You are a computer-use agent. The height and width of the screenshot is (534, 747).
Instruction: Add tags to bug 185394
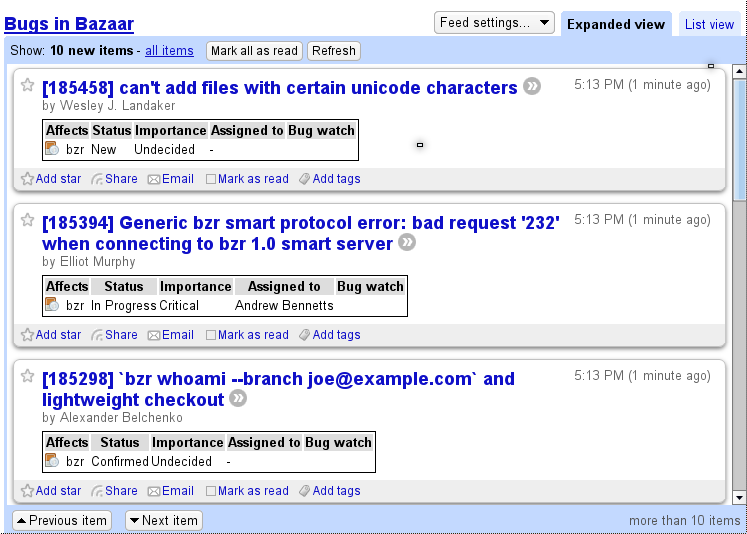[330, 335]
